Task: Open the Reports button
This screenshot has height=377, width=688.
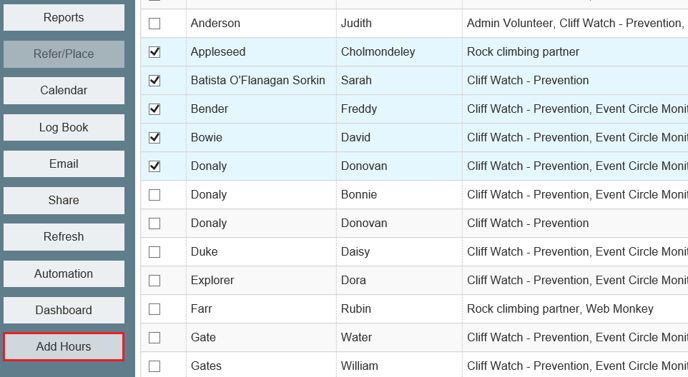Action: [64, 18]
